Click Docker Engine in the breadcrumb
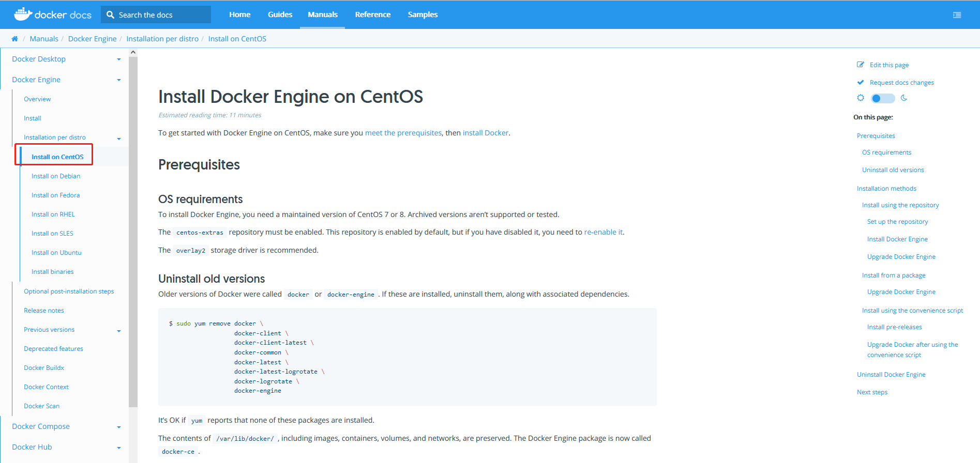 tap(93, 39)
